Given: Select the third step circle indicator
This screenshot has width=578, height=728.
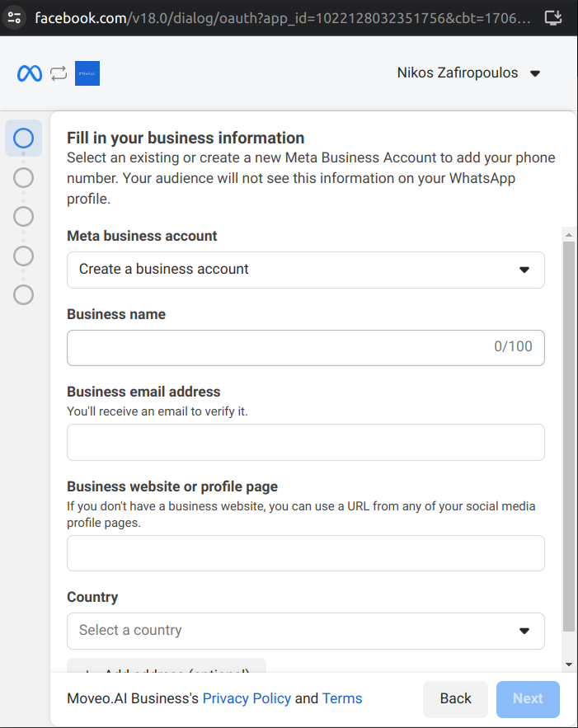Looking at the screenshot, I should pos(24,216).
